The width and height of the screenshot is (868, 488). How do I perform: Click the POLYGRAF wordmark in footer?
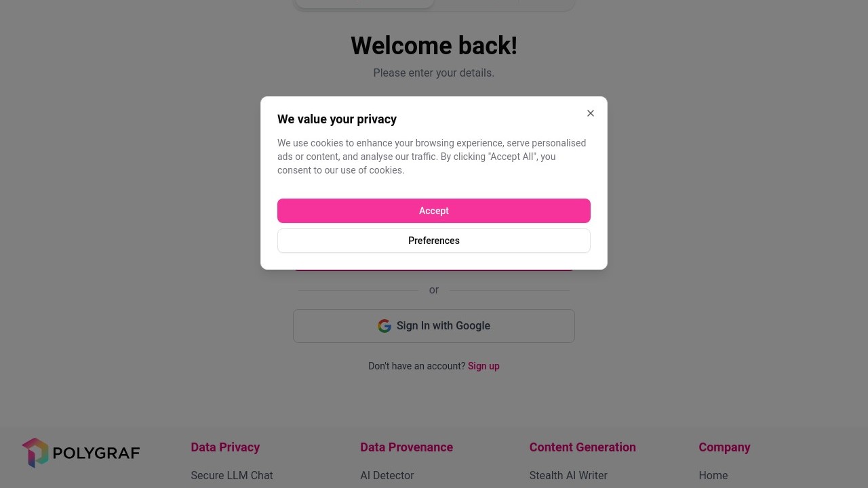pos(96,453)
